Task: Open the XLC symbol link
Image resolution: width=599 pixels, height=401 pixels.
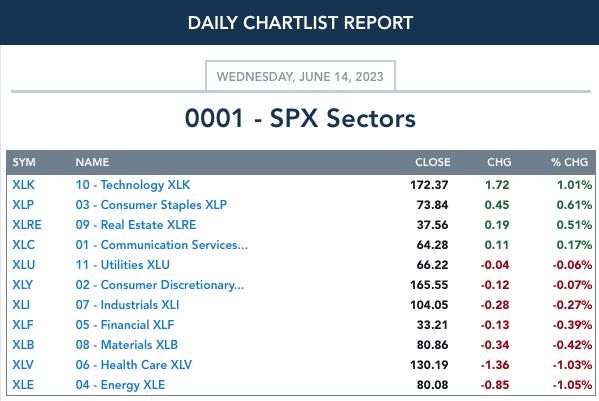Action: pos(23,244)
